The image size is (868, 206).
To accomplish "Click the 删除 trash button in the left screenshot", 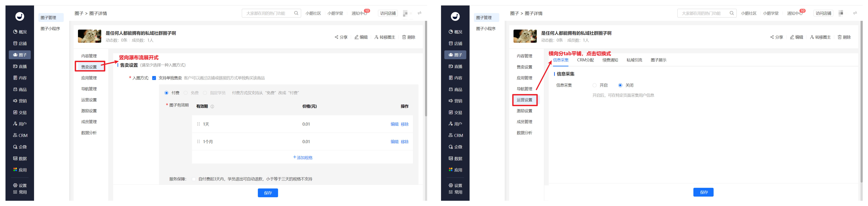I will pyautogui.click(x=409, y=37).
